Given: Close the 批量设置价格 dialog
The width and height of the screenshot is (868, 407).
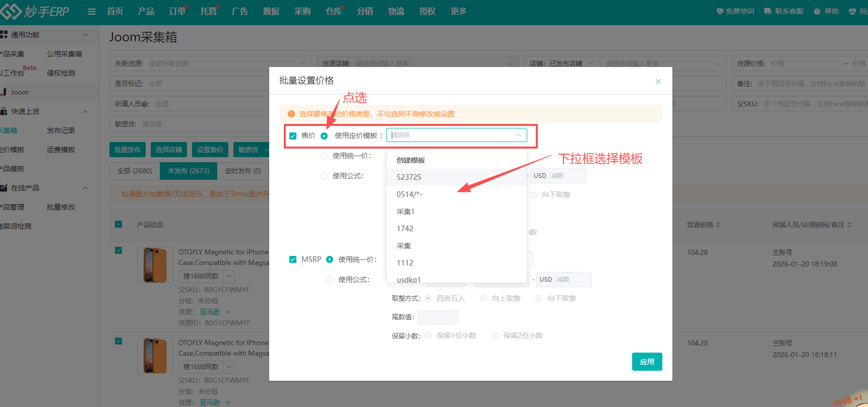Looking at the screenshot, I should point(658,82).
